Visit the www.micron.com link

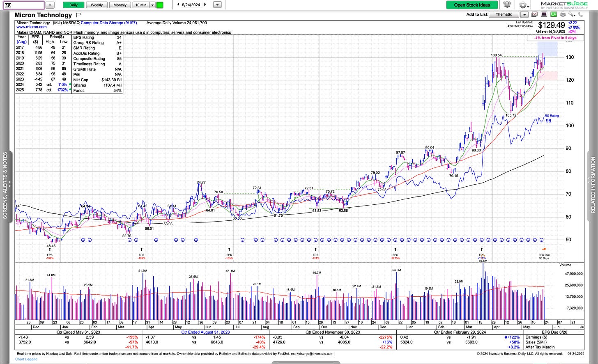pyautogui.click(x=31, y=27)
